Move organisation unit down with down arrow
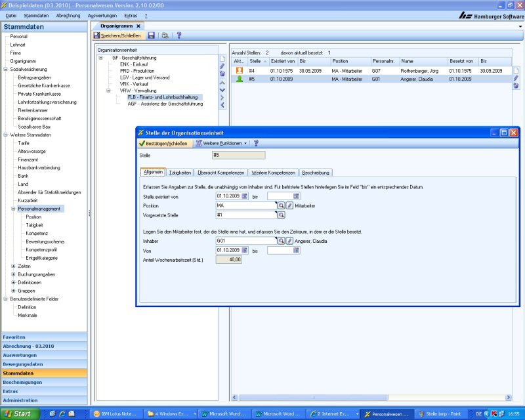The image size is (525, 420). pyautogui.click(x=222, y=90)
